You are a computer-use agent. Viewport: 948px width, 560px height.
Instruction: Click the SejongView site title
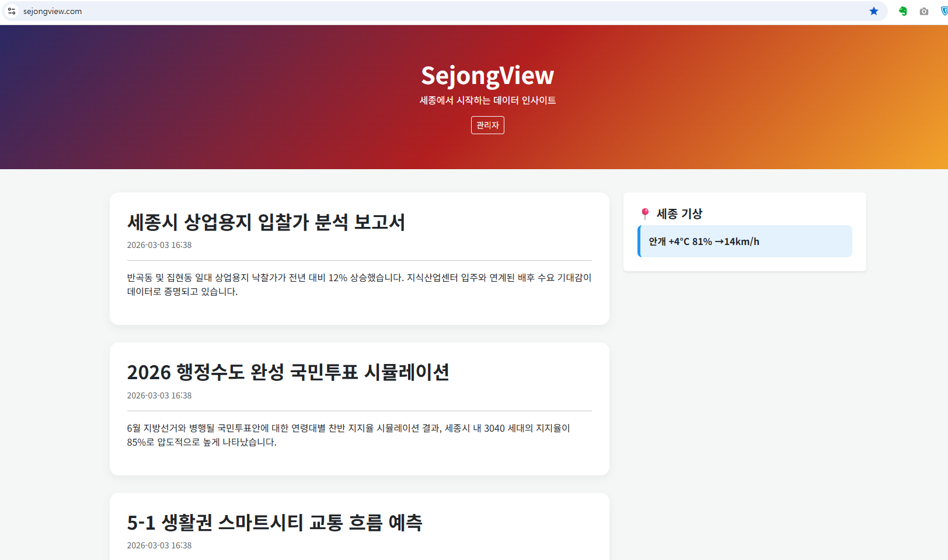click(487, 75)
